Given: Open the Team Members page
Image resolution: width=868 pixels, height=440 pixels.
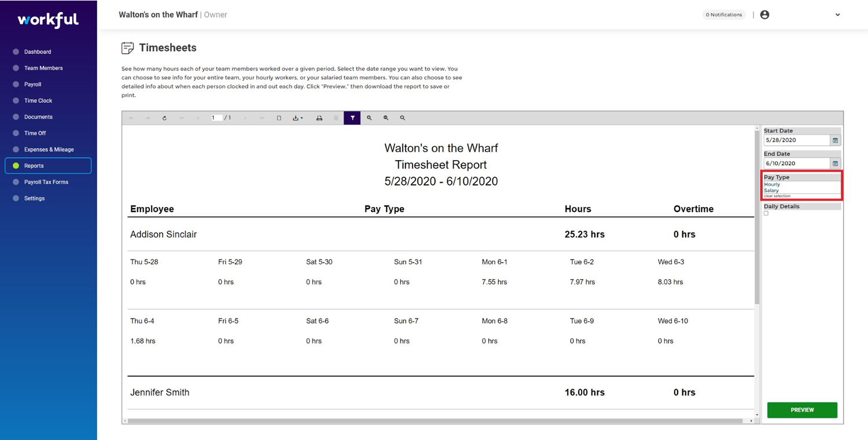Looking at the screenshot, I should point(43,68).
